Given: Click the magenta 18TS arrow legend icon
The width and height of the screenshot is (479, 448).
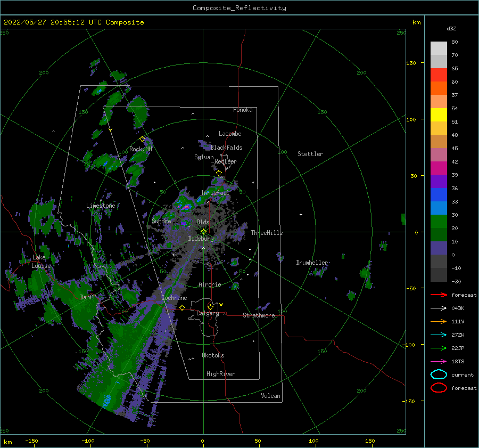Looking at the screenshot, I should (x=439, y=361).
